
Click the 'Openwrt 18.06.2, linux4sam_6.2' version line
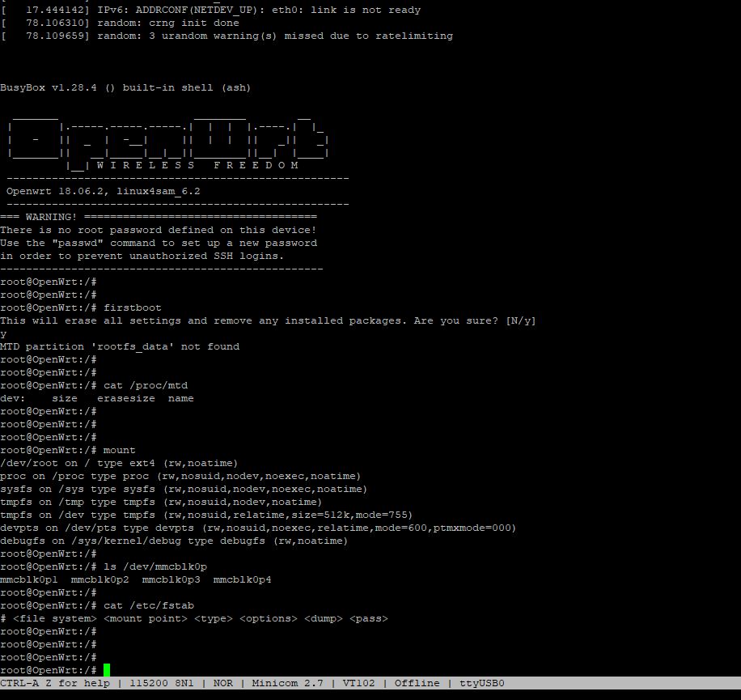tap(104, 191)
